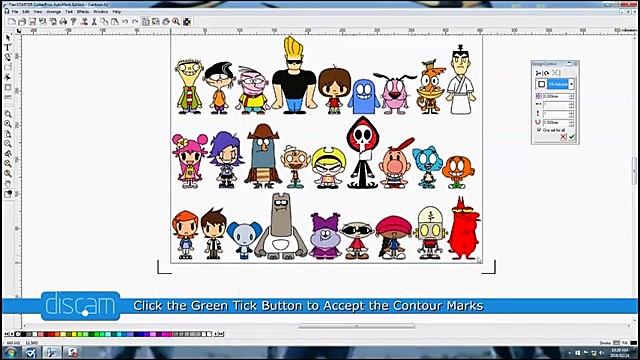Open the Effects menu
Image resolution: width=640 pixels, height=360 pixels.
coord(82,12)
